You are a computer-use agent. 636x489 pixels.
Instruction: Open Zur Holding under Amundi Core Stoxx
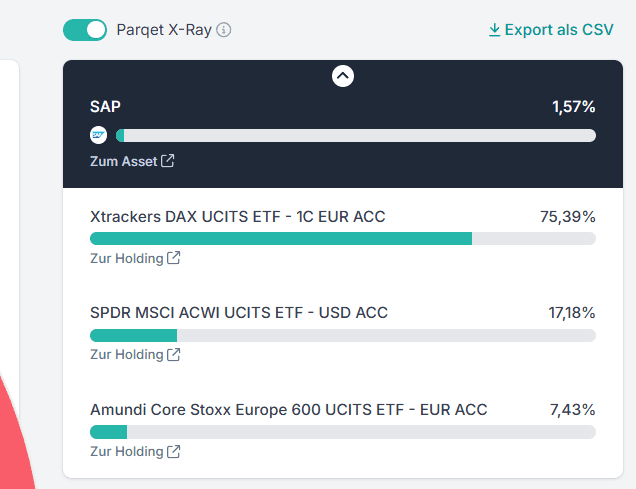(x=126, y=451)
